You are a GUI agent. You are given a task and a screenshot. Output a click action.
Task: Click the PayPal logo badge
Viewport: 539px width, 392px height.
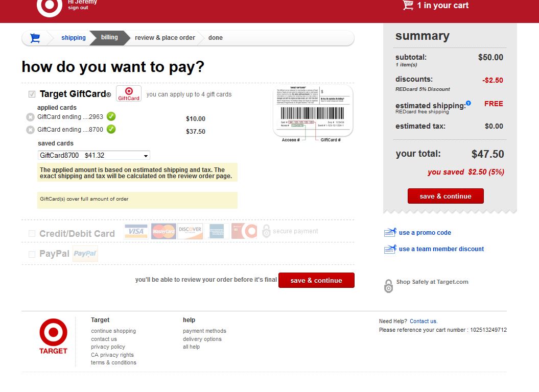(85, 254)
